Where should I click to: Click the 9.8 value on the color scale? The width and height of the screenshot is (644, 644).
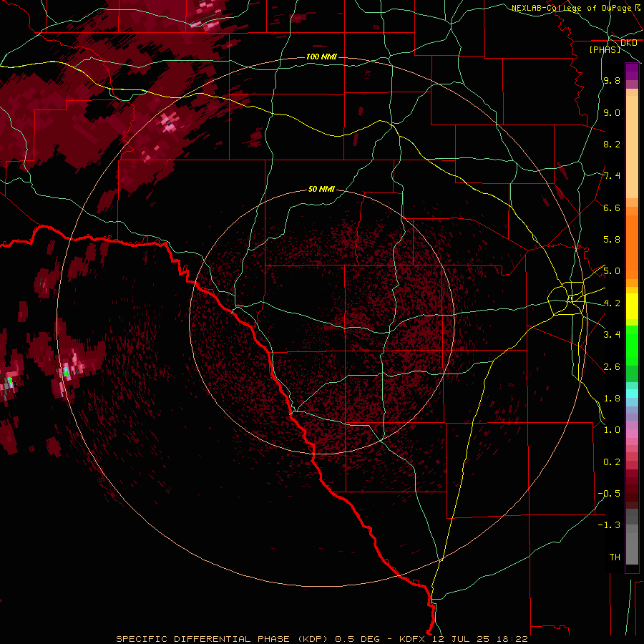coord(612,80)
